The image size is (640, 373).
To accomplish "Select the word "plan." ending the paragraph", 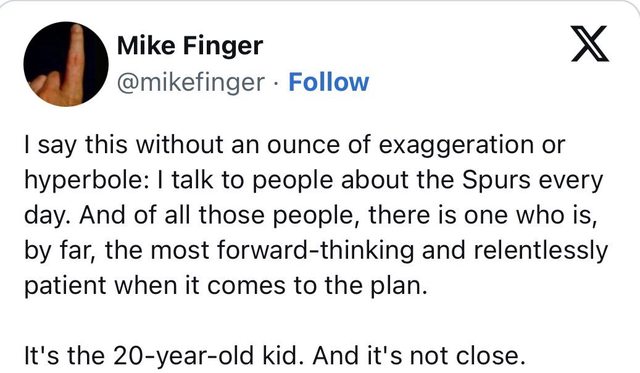I will [398, 286].
